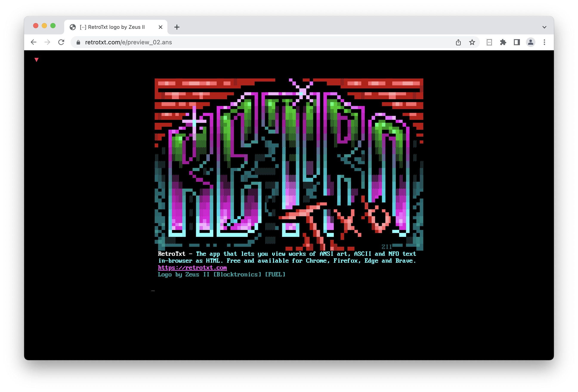This screenshot has height=392, width=578.
Task: Go forward in browser history
Action: (x=47, y=42)
